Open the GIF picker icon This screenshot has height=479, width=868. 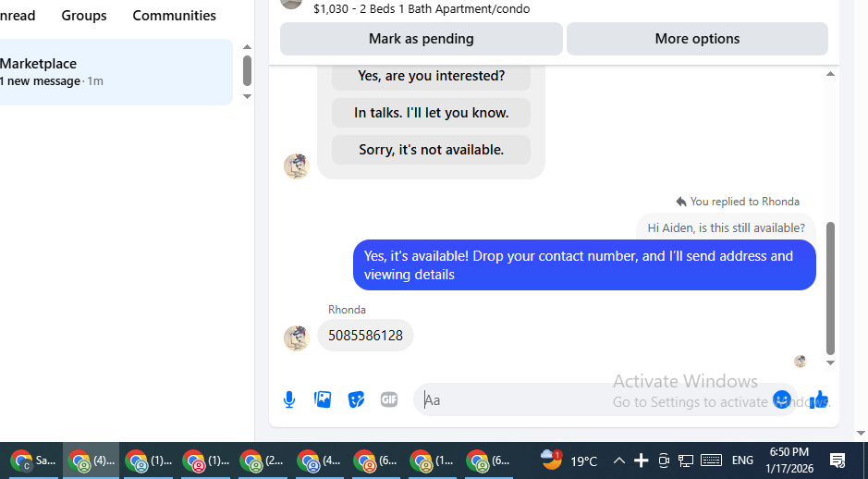point(389,399)
